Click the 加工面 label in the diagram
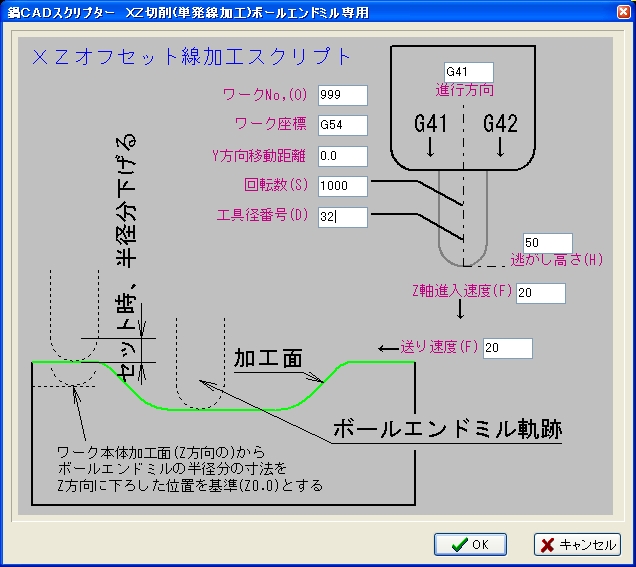 (268, 359)
